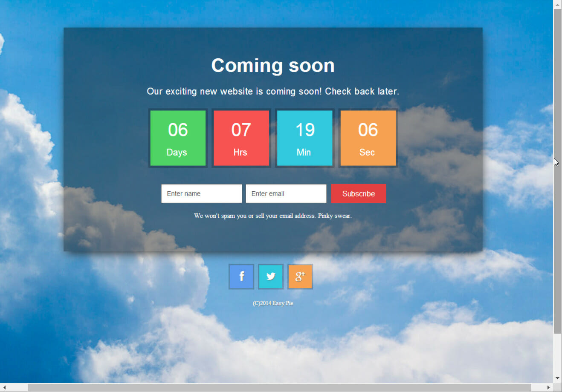Click the 2014 Easy Pie copyright text
The image size is (562, 392).
tap(273, 303)
